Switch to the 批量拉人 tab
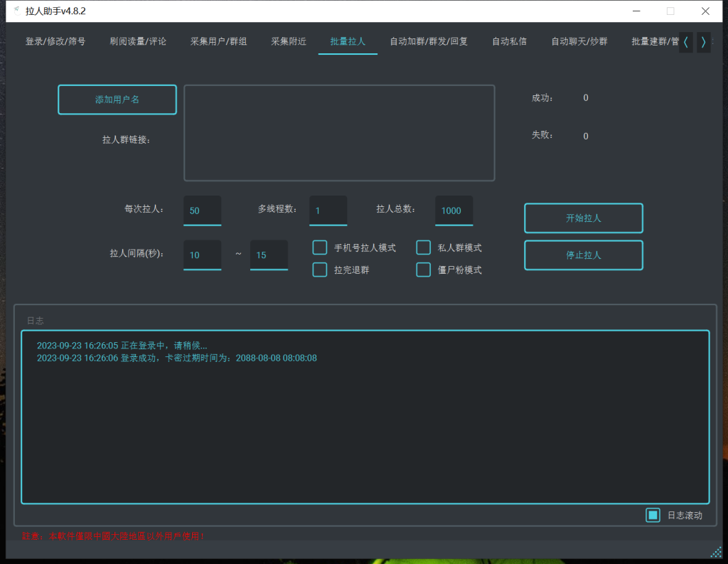 tap(347, 41)
